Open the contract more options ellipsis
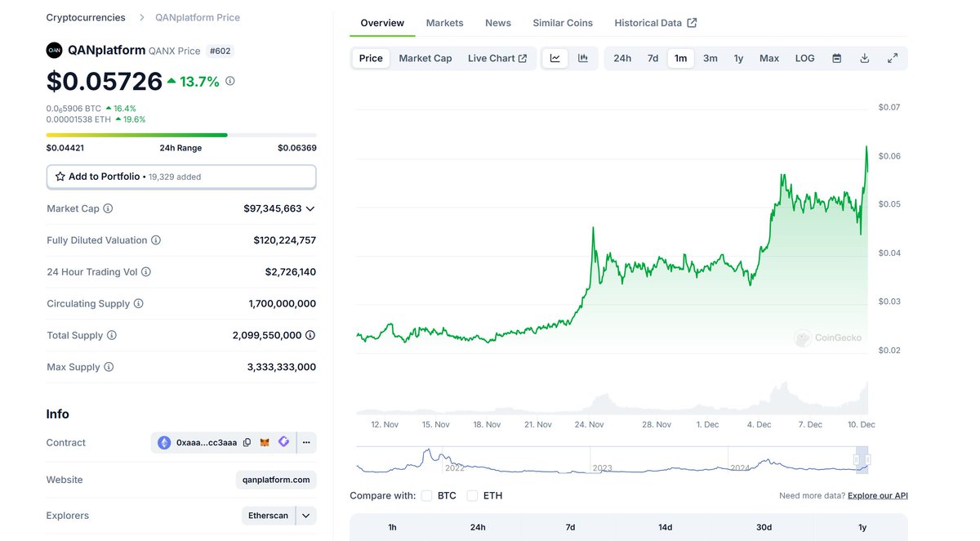980x541 pixels. [x=306, y=442]
